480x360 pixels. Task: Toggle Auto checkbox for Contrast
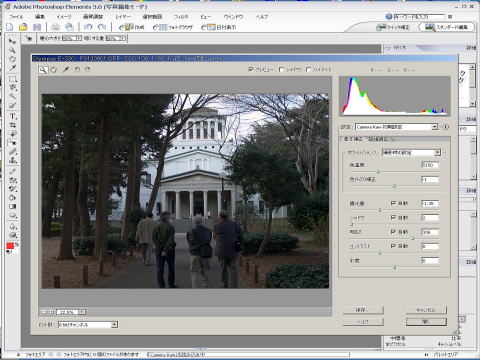[x=393, y=246]
